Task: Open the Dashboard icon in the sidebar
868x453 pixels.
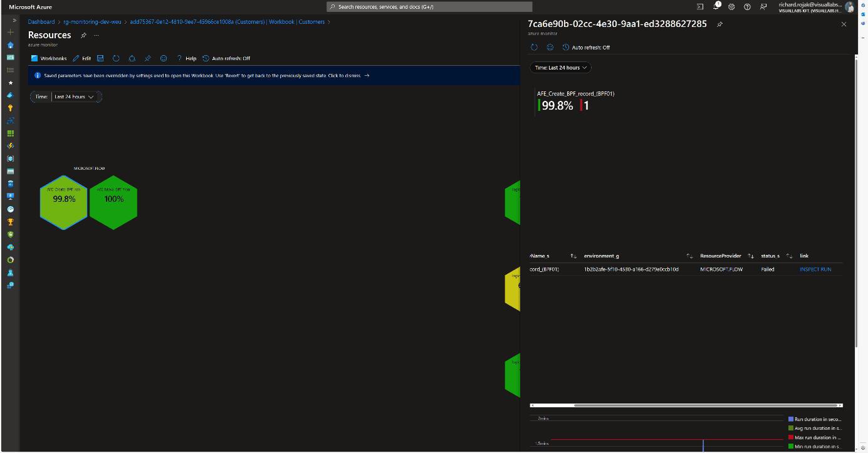Action: 10,57
